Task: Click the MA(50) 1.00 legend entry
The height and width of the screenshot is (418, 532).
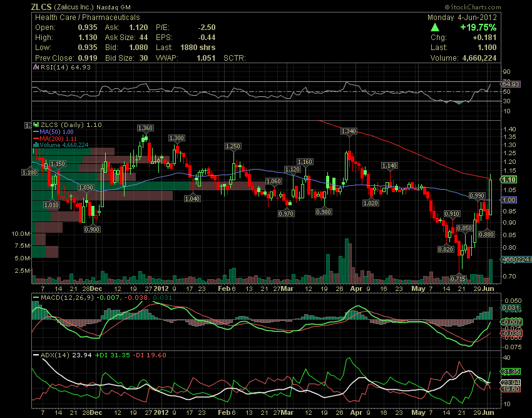Action: (56, 131)
